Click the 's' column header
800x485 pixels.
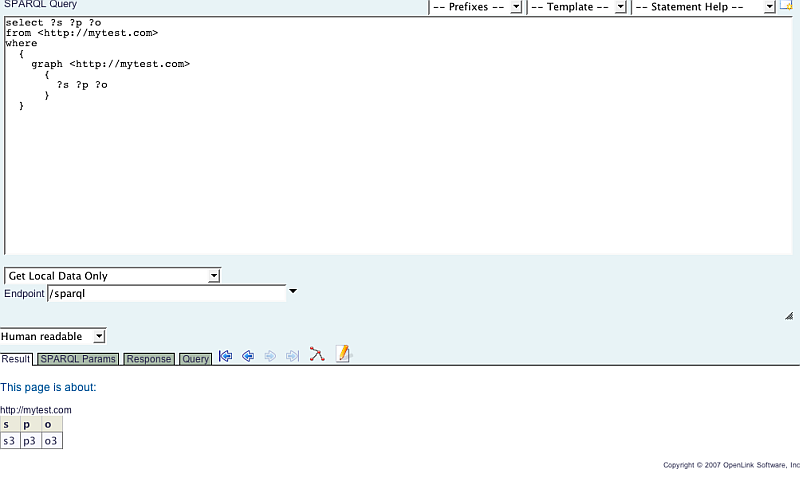[x=10, y=424]
